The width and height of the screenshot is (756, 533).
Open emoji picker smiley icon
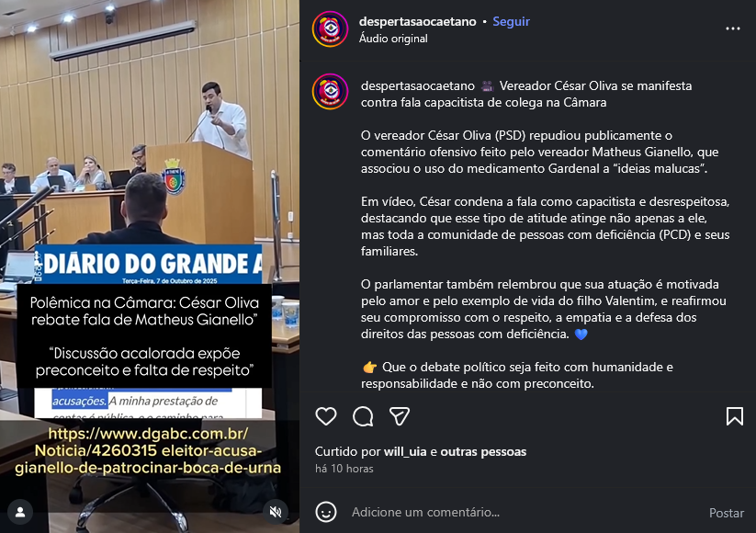coord(326,512)
